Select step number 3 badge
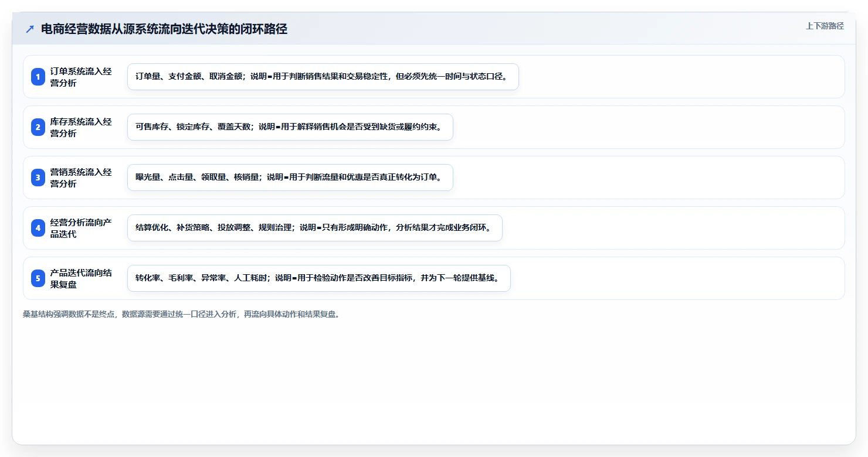Screen dimensions: 868x457 click(x=38, y=178)
